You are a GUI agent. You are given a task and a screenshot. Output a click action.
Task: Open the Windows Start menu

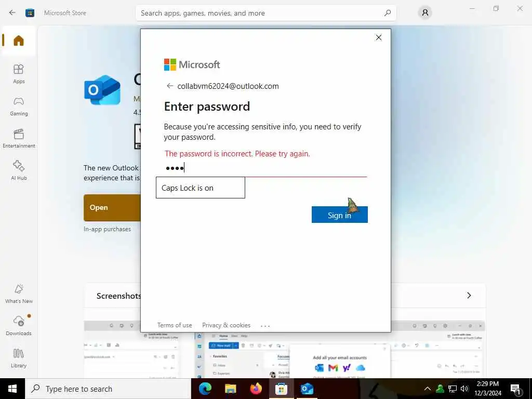click(x=12, y=389)
